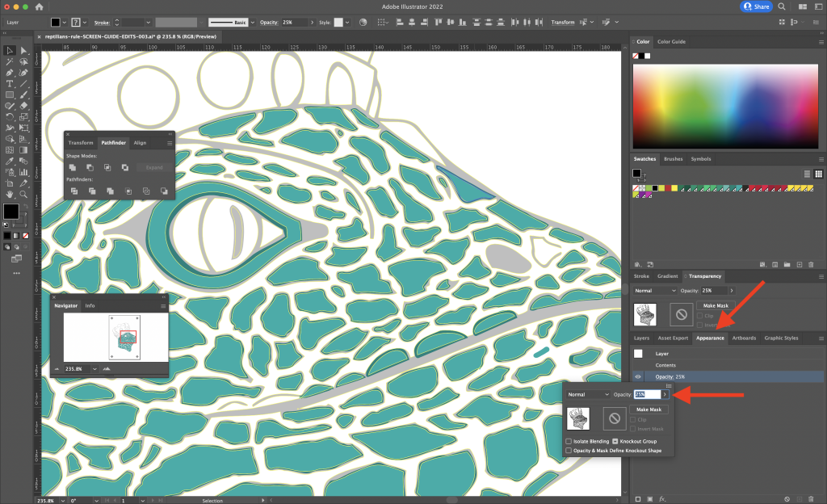Pick a color from the spectrum in Color panel
Screen dimensions: 827x504
(x=725, y=105)
